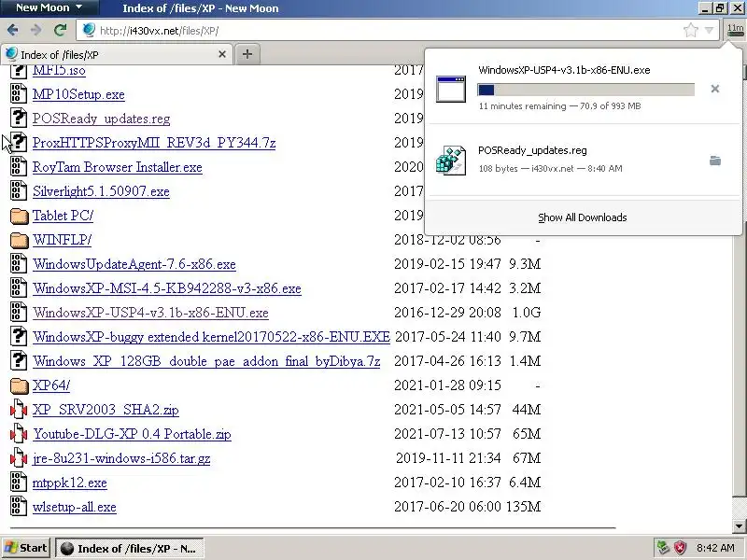747x560 pixels.
Task: Click the 1.0G size for WindowsXP-USP4 row
Action: point(527,313)
